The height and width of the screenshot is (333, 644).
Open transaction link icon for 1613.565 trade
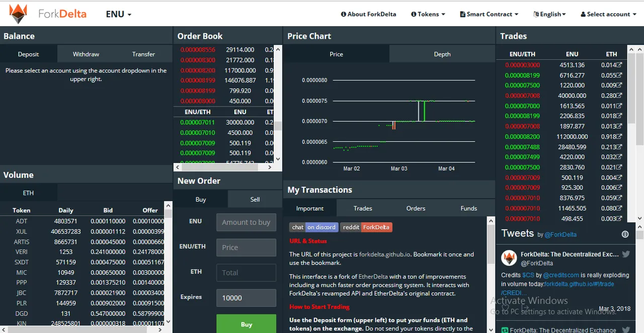coord(619,106)
